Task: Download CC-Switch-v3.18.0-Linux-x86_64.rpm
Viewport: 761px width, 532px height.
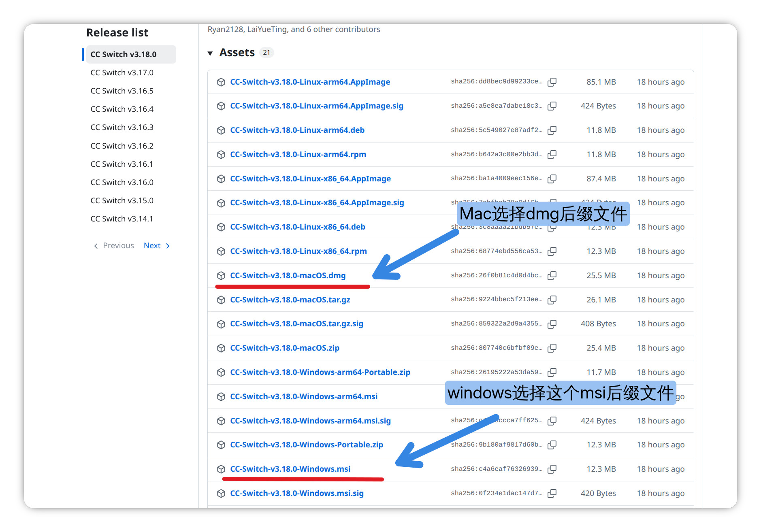Action: click(x=298, y=251)
